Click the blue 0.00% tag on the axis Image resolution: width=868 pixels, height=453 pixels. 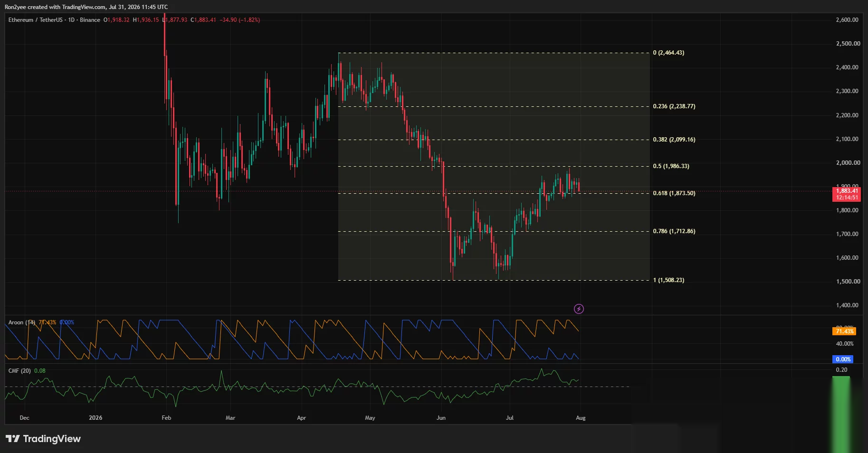[843, 359]
